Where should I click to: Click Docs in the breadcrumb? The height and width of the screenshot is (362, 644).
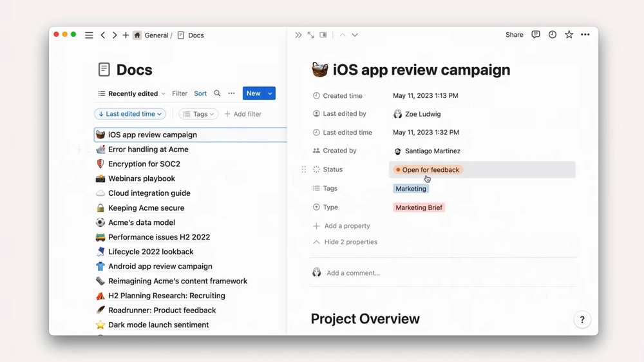pos(196,35)
